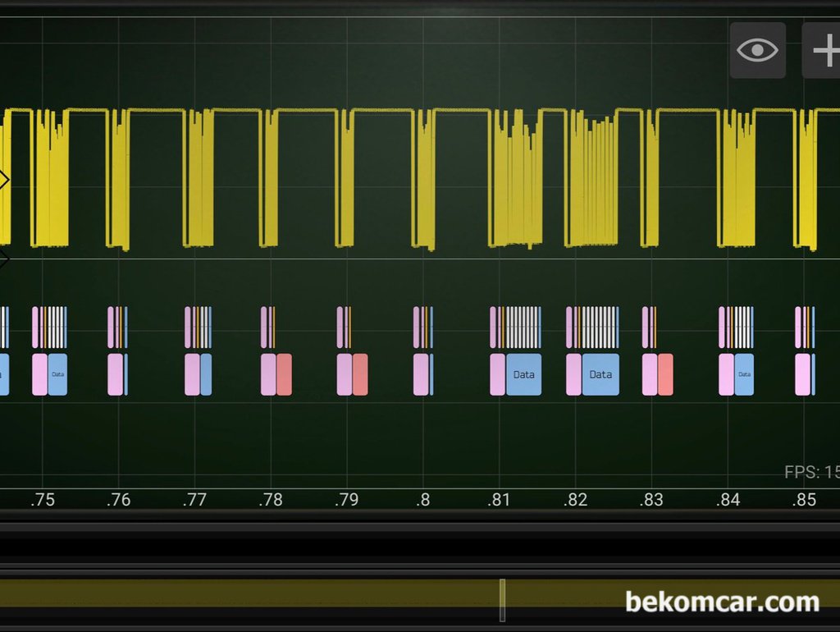This screenshot has width=840, height=632.
Task: Click the unlabeled blue block after .77
Action: (x=206, y=375)
